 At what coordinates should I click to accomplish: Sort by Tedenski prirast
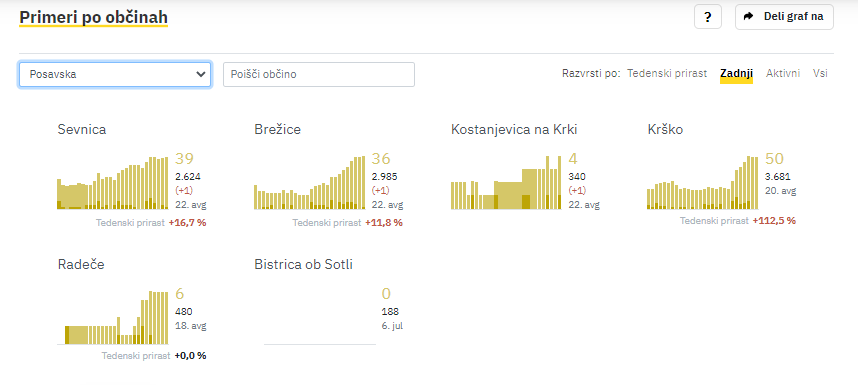(667, 73)
